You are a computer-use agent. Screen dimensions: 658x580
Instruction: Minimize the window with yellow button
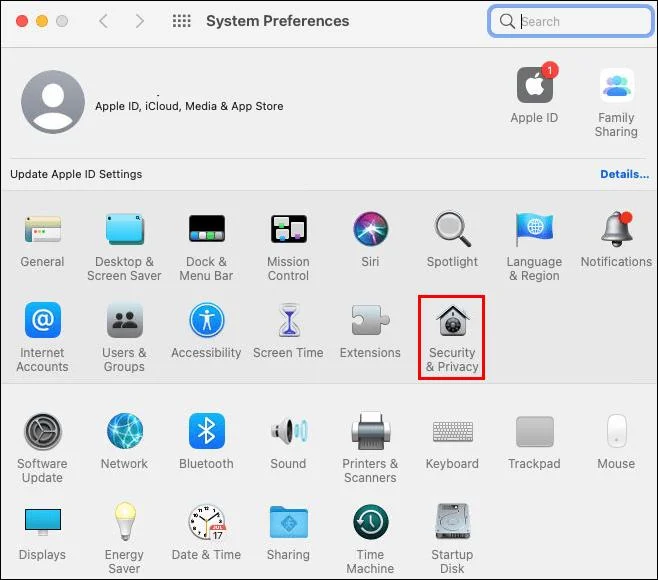point(42,21)
